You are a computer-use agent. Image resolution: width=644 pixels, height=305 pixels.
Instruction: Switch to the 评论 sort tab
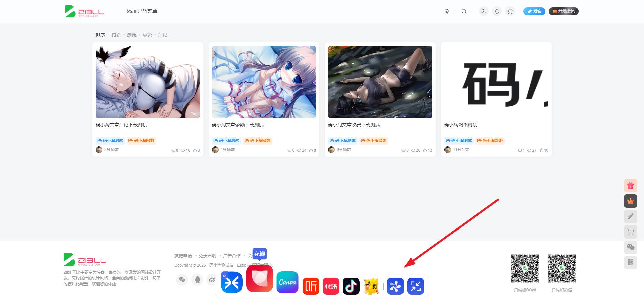click(162, 34)
